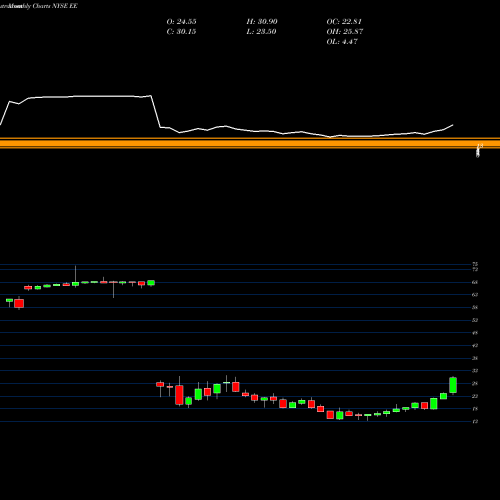Select the close value 'C: 30.15'

pyautogui.click(x=181, y=32)
